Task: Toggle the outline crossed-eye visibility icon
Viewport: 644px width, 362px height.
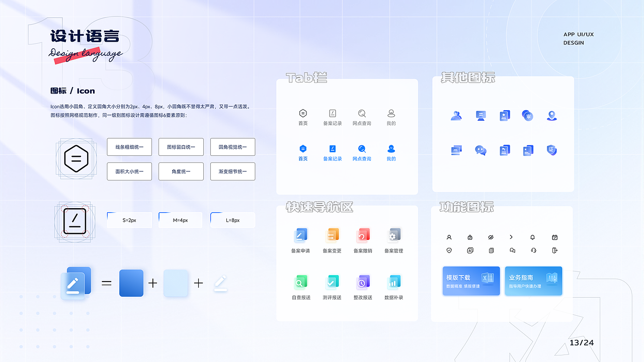Action: point(491,237)
